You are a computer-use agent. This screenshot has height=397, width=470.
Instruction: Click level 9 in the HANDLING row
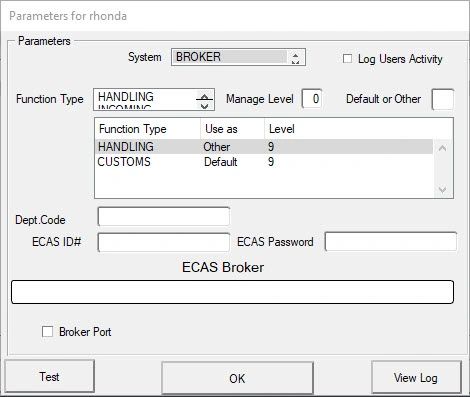tap(271, 147)
